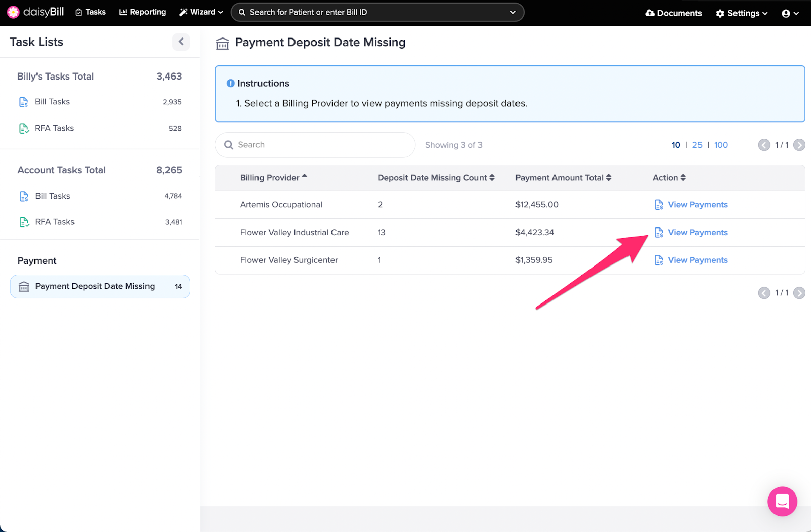Show 100 results per page
This screenshot has height=532, width=811.
(x=720, y=145)
